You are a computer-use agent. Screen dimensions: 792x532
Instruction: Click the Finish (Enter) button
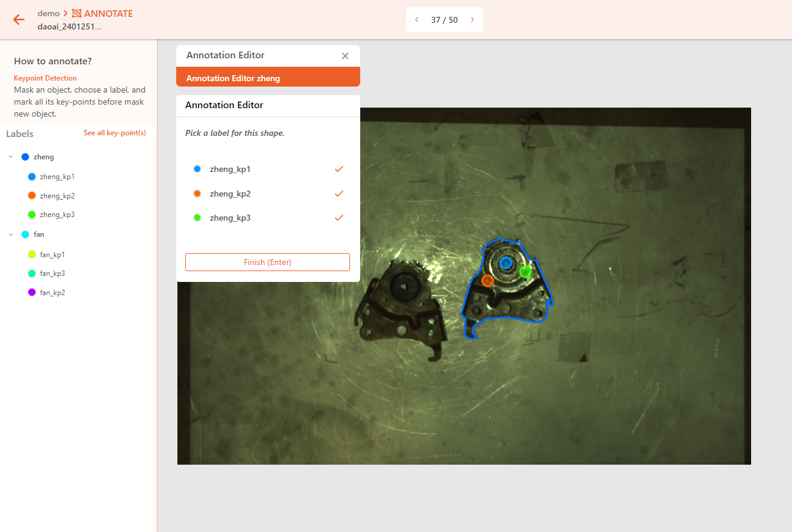point(268,262)
